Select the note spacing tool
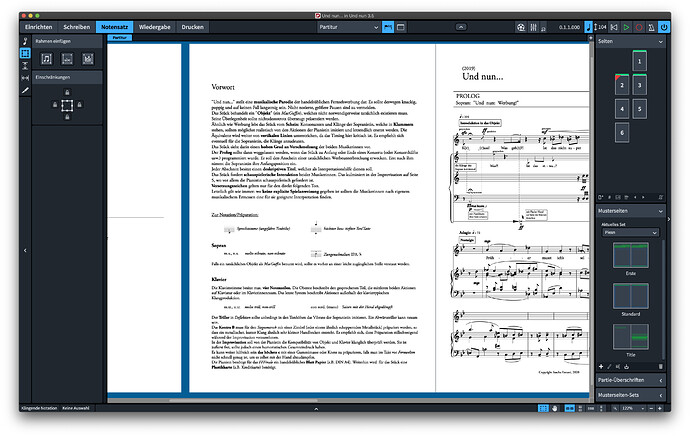 click(25, 78)
